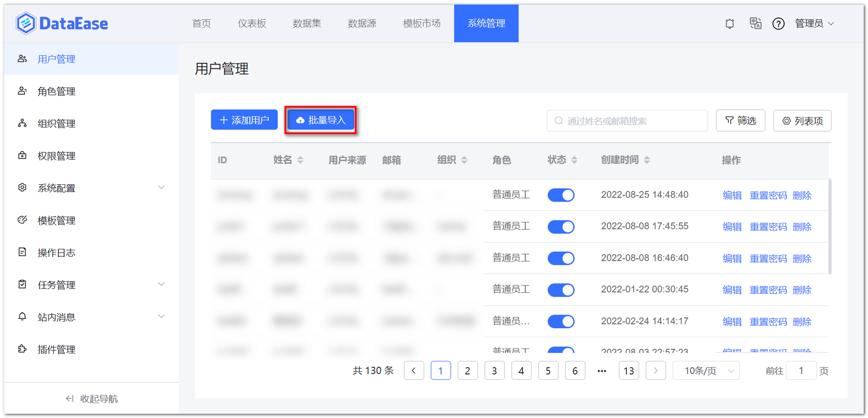Screen dimensions: 868x418
Task: Click the 角色管理 sidebar icon
Action: coord(22,91)
